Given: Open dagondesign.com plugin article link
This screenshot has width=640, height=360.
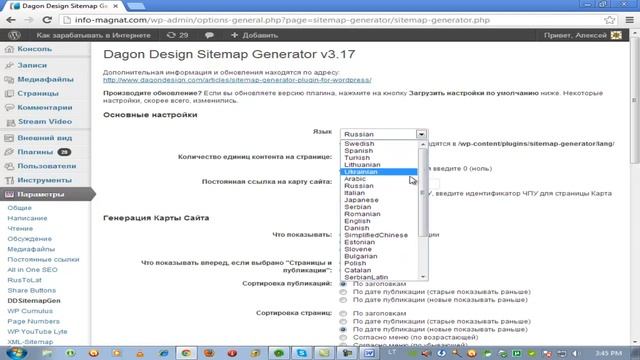Looking at the screenshot, I should [237, 80].
